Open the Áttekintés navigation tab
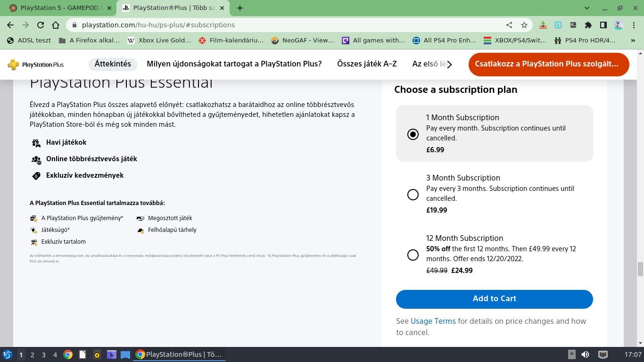 (x=113, y=64)
